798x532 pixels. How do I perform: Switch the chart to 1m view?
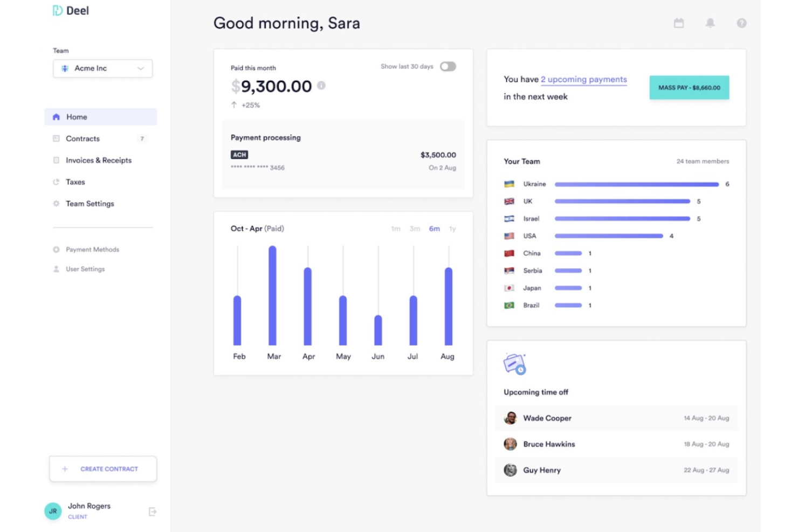coord(396,229)
